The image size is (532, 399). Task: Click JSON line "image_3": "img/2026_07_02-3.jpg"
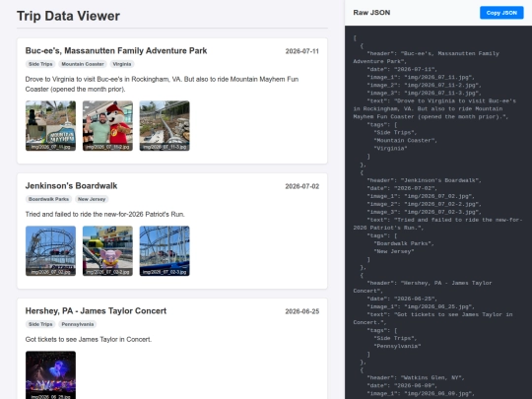(424, 212)
